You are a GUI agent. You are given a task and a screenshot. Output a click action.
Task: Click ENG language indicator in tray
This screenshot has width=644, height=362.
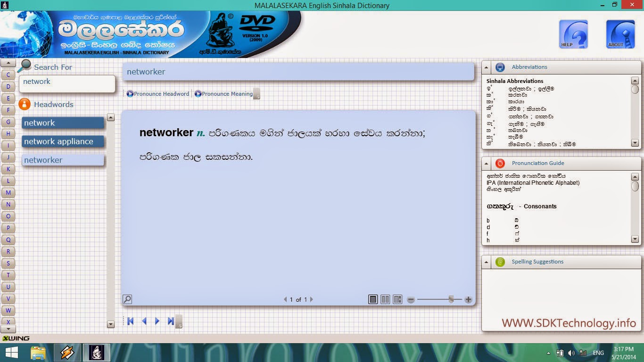click(x=598, y=353)
